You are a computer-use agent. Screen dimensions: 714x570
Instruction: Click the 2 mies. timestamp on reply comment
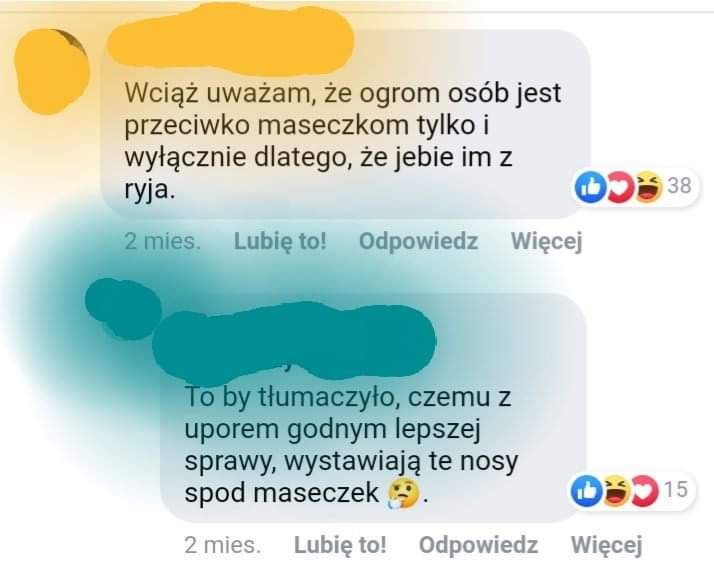[223, 545]
